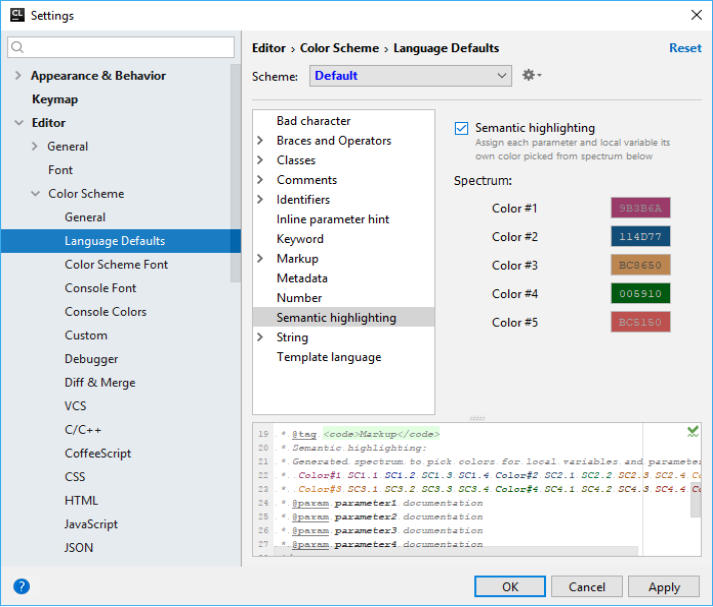Click the scheme gear settings icon

(x=530, y=76)
